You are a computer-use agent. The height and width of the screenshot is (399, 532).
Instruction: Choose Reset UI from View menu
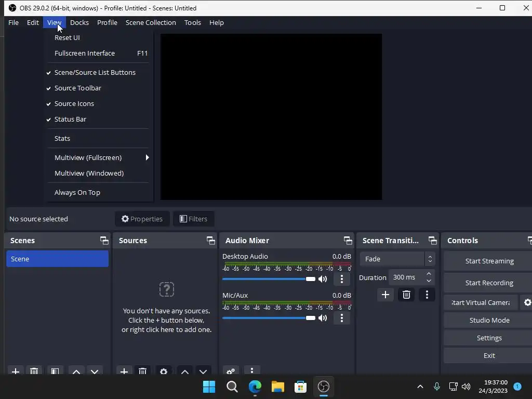pyautogui.click(x=98, y=37)
